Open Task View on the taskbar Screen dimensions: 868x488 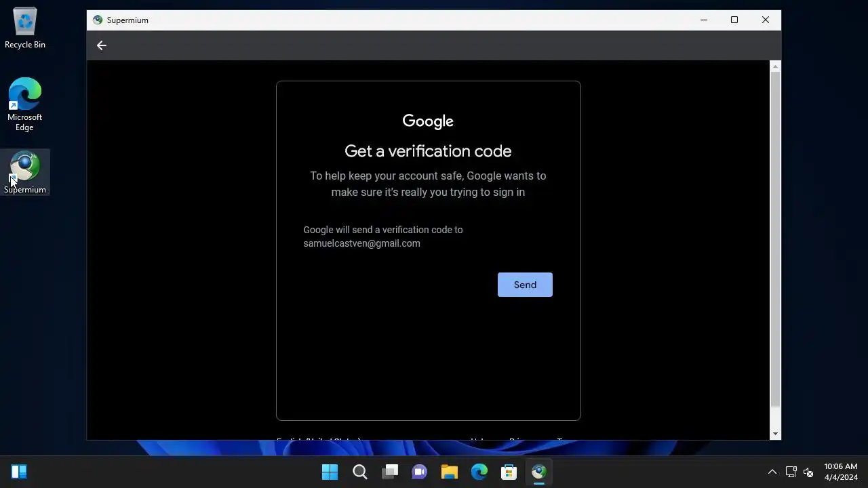pos(390,472)
